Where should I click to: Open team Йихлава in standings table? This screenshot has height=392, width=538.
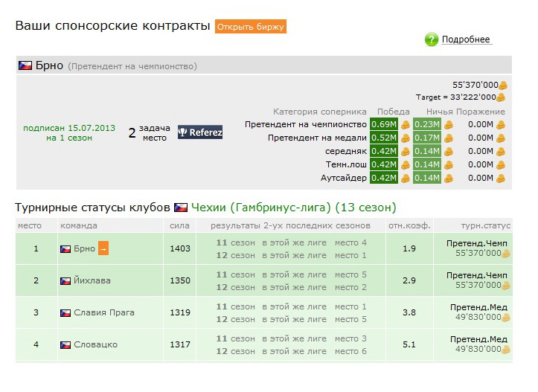[92, 280]
